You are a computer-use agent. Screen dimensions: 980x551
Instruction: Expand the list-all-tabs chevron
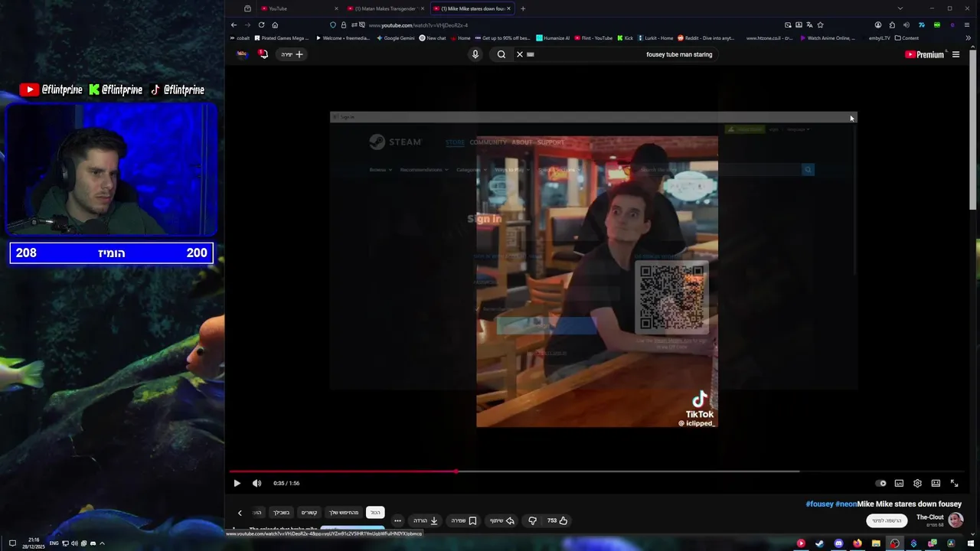click(x=900, y=8)
